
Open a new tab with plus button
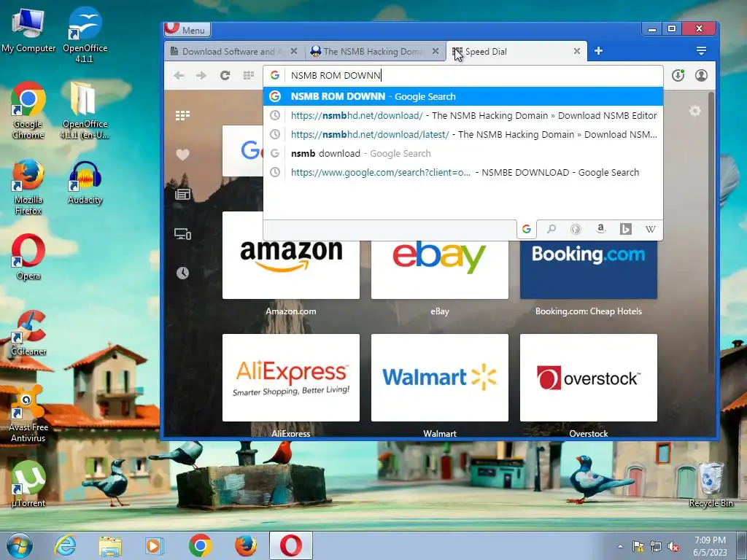(599, 51)
